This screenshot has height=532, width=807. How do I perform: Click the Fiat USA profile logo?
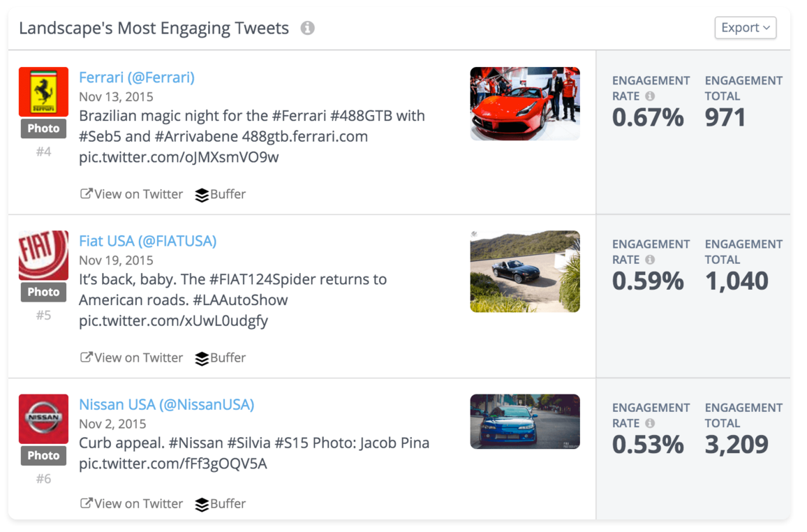click(44, 256)
